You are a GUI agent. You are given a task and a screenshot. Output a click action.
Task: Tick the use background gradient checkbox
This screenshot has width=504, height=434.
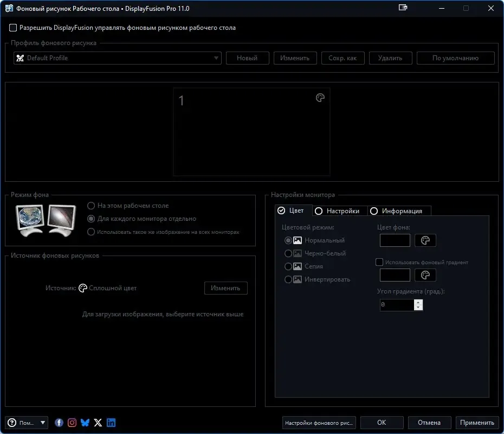tap(379, 262)
